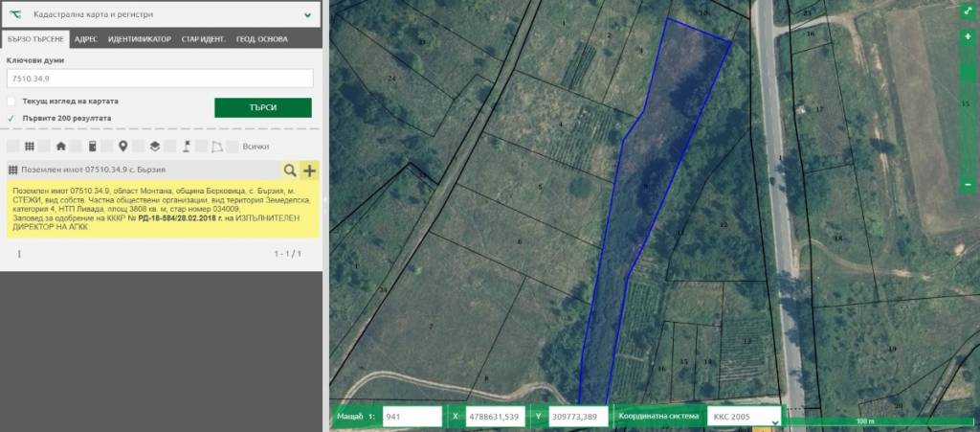Toggle 'Първите 200 резултата' checkbox
The height and width of the screenshot is (432, 980).
[11, 118]
